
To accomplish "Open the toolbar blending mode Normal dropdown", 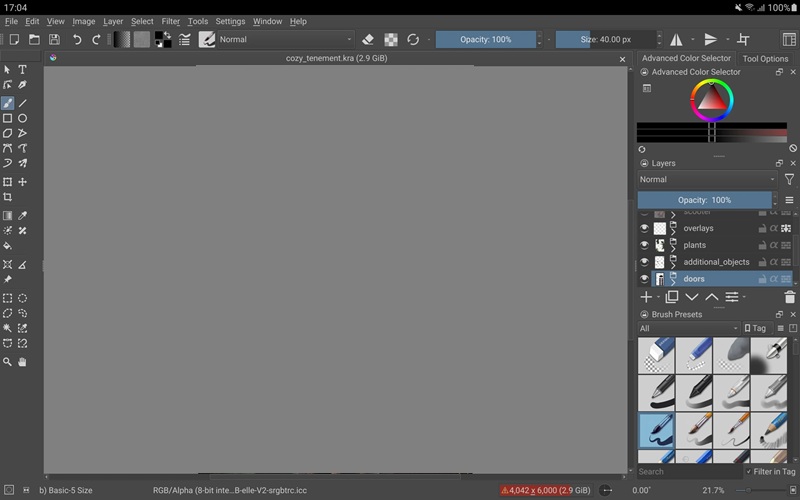I will [x=286, y=40].
